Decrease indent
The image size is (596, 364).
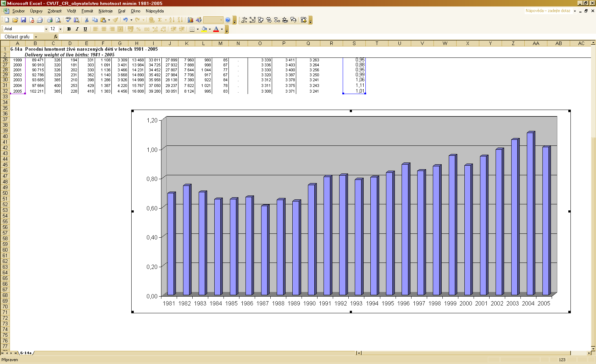point(173,29)
